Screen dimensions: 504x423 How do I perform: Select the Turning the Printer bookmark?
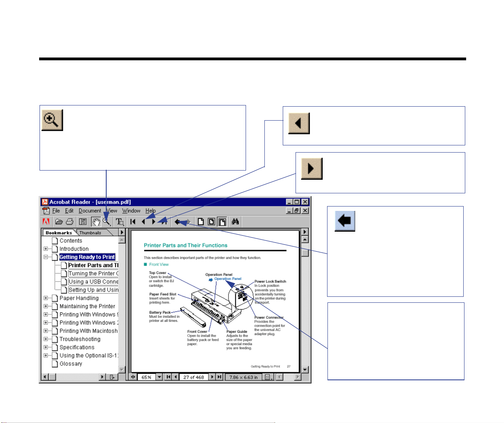click(93, 274)
